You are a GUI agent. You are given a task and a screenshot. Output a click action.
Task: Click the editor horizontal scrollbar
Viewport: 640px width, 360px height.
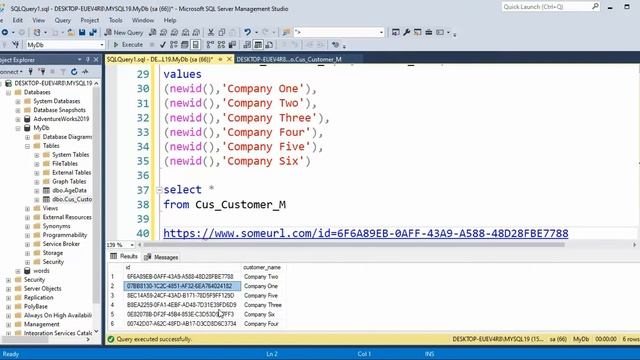[353, 245]
